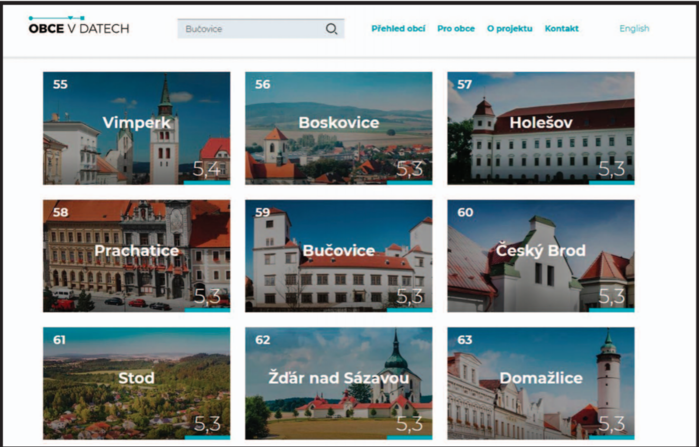Open the Boskovice town card
This screenshot has width=699, height=447.
click(338, 128)
